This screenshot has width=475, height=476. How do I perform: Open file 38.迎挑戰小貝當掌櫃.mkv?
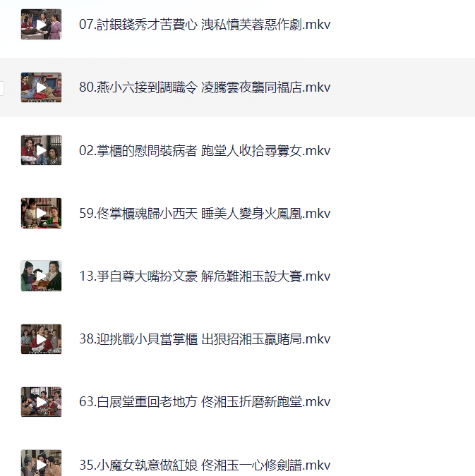[205, 339]
